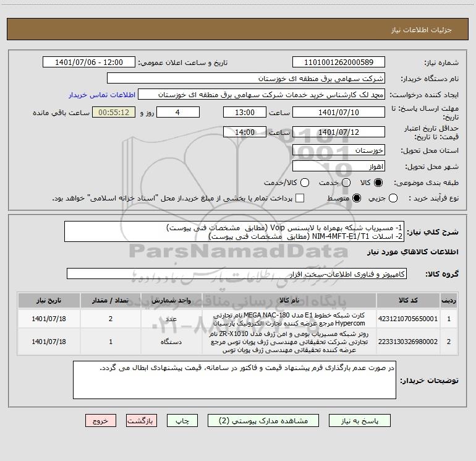Open مشاهده مدارک پیوستی (2) attachments

coord(263,421)
